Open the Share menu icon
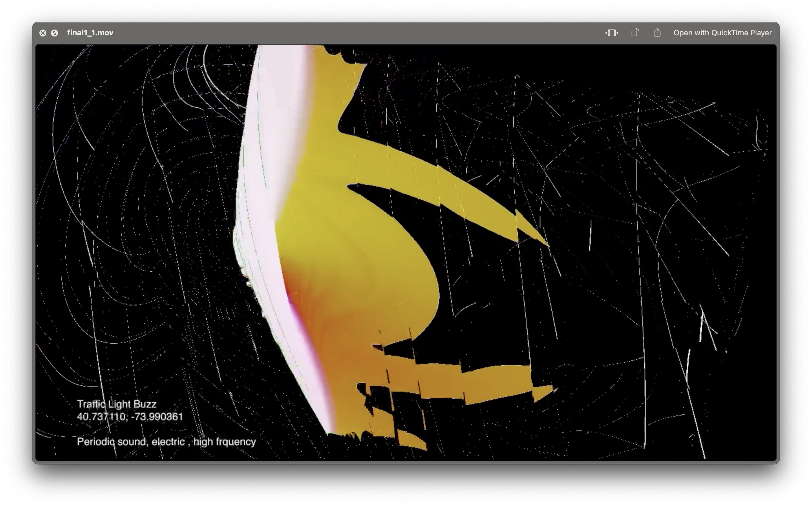The image size is (812, 507). click(x=657, y=33)
